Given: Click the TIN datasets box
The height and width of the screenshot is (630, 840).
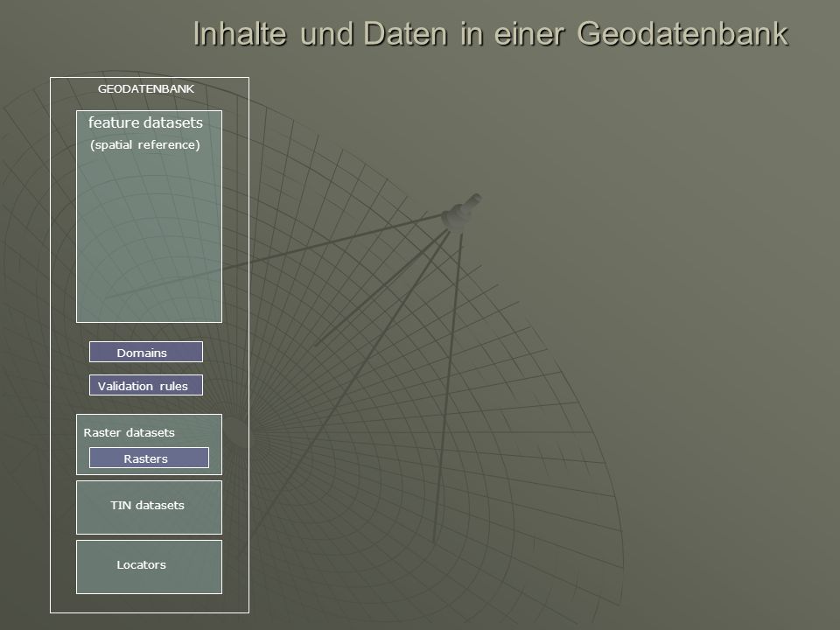Looking at the screenshot, I should coord(149,507).
